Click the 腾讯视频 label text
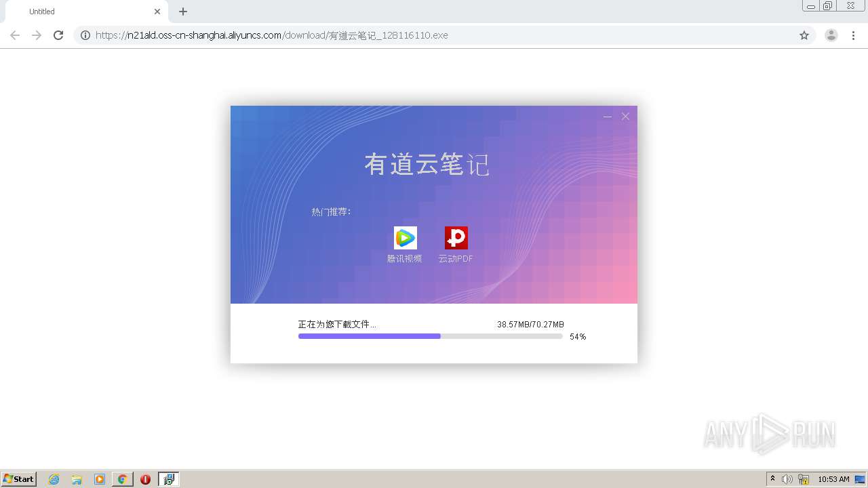 tap(405, 259)
